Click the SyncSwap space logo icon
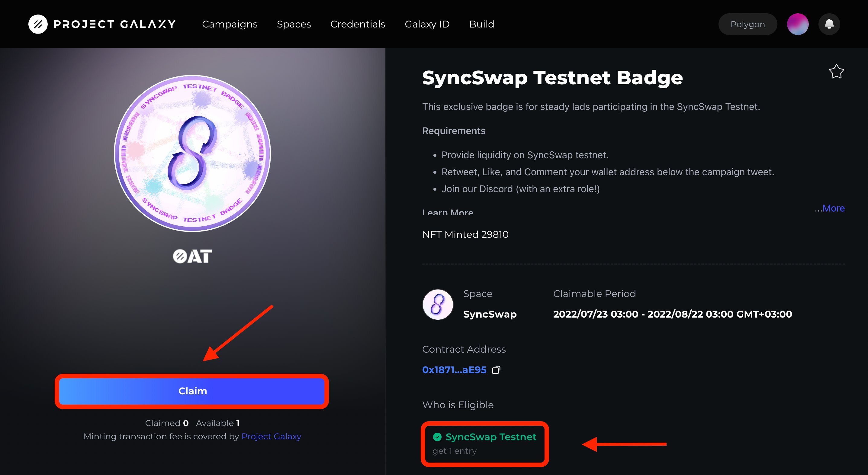Viewport: 868px width, 475px height. tap(438, 304)
